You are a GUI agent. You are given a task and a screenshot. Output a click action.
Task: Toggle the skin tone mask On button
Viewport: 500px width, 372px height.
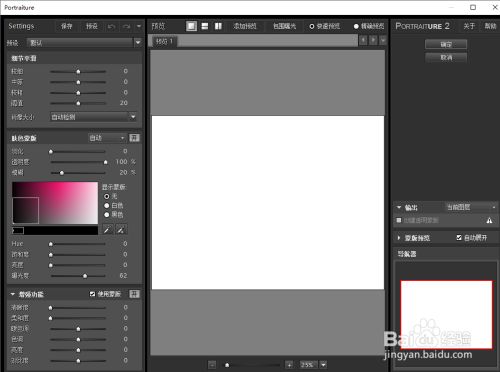[134, 138]
